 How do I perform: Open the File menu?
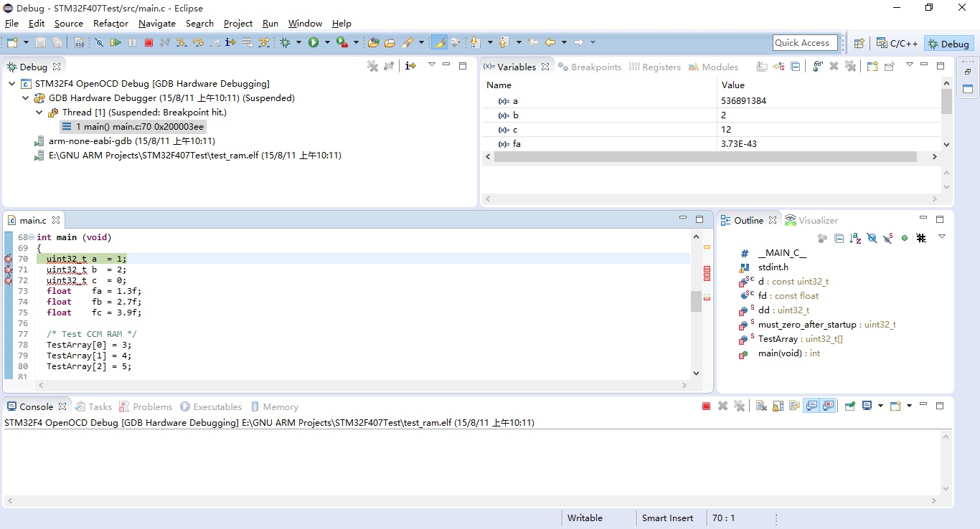[x=11, y=24]
